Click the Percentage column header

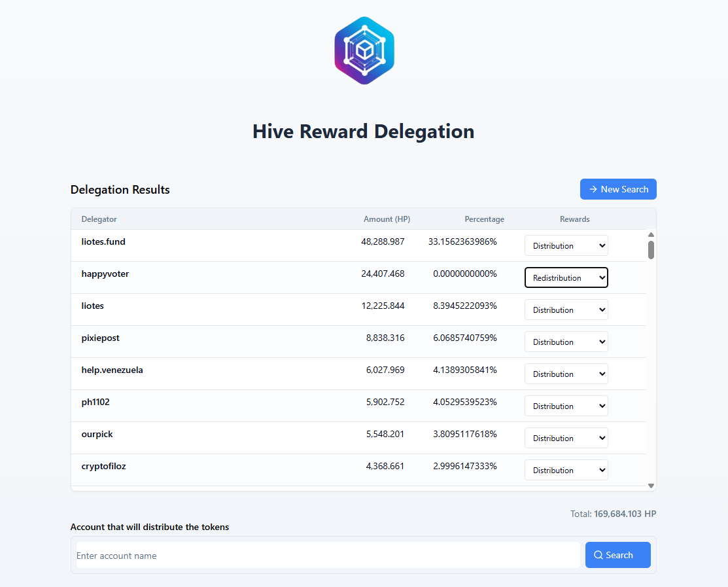tap(484, 219)
